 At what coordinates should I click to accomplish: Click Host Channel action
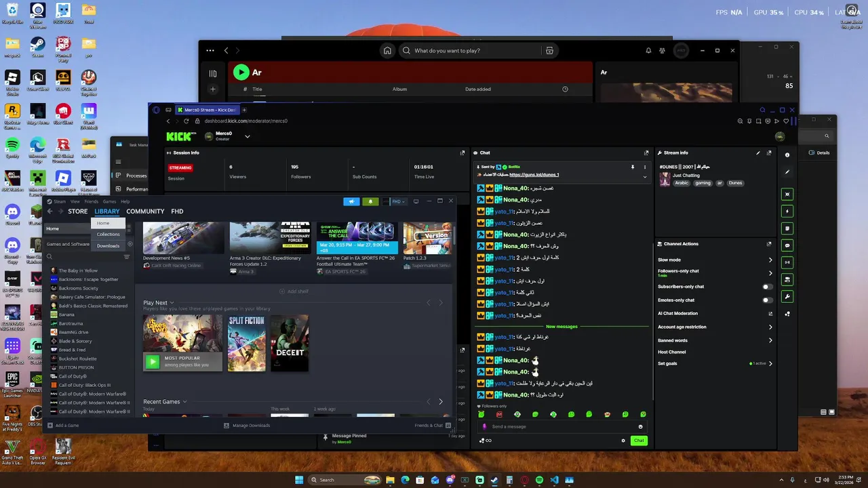(672, 352)
